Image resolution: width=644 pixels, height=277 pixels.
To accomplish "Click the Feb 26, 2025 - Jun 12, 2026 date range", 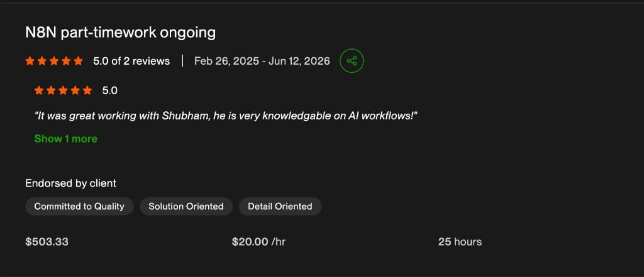I will (262, 61).
